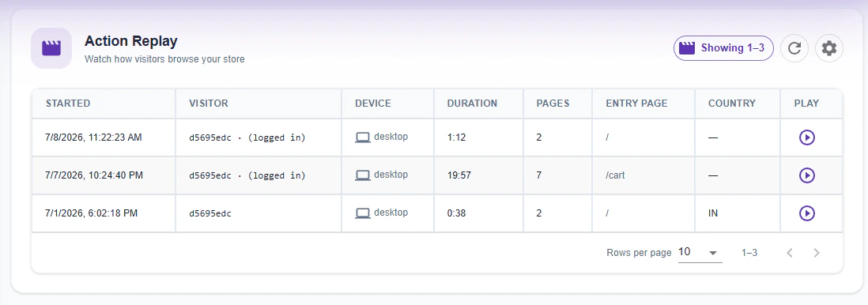Play the 7/8/2026 11:22:23 AM session

[x=806, y=137]
